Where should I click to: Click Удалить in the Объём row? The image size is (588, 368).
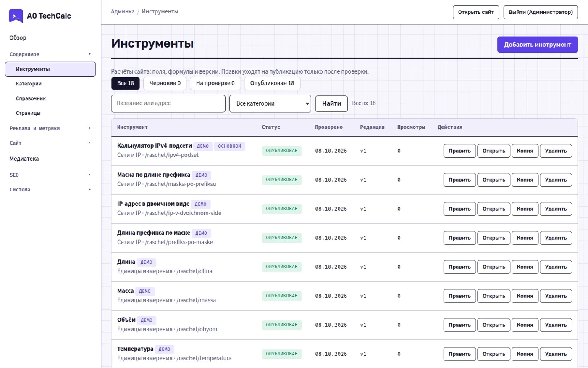click(556, 325)
